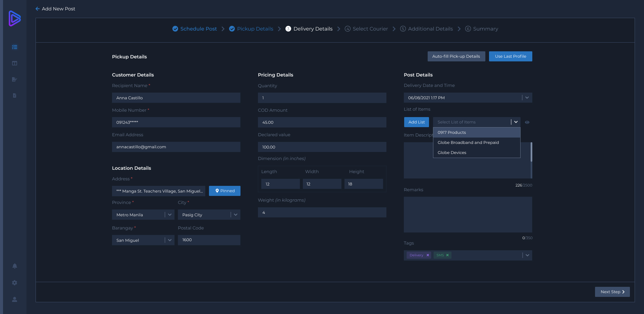
Task: Click step 5 circle for Additional Details
Action: point(403,29)
